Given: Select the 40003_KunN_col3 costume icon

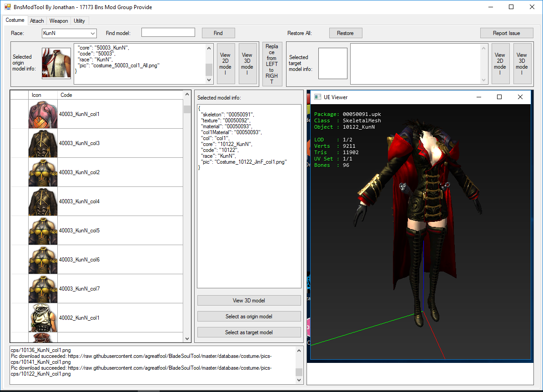Looking at the screenshot, I should pos(43,143).
